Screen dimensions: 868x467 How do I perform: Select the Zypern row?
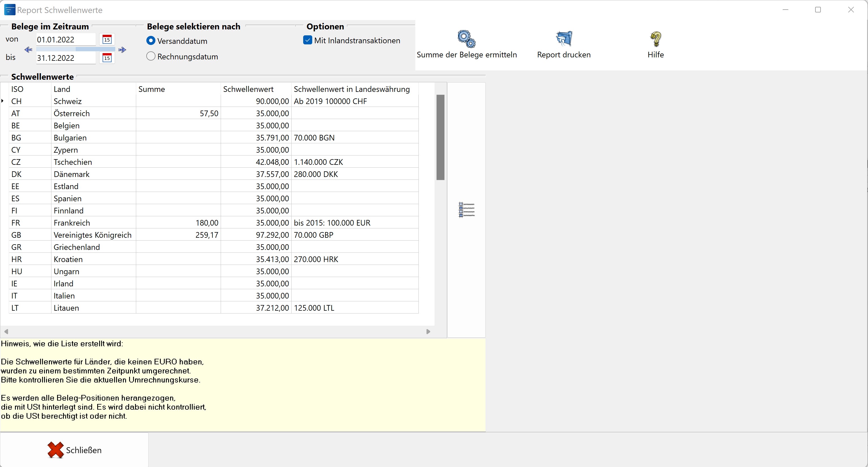(214, 150)
